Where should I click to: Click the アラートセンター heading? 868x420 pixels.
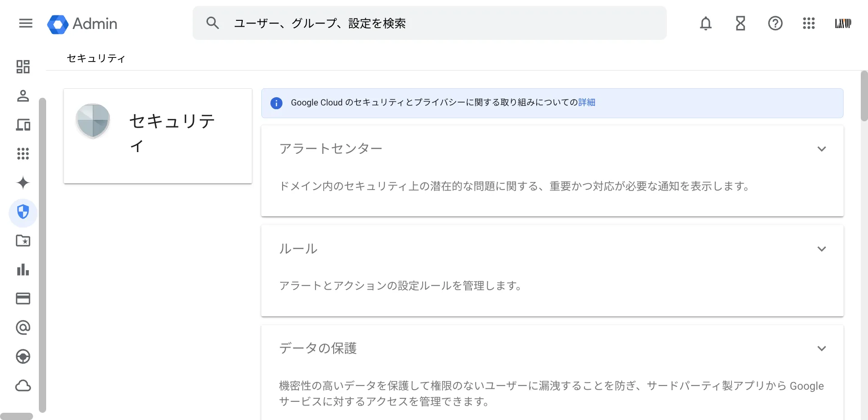coord(331,148)
